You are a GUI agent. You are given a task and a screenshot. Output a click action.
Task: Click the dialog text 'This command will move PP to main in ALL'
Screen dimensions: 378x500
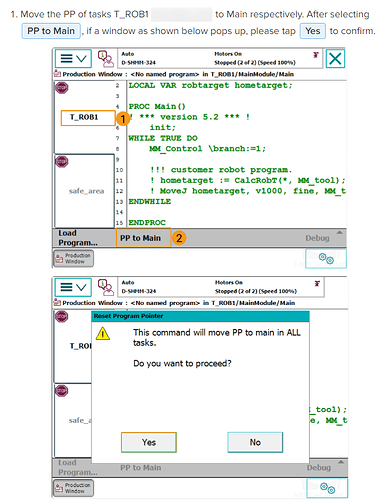click(217, 332)
